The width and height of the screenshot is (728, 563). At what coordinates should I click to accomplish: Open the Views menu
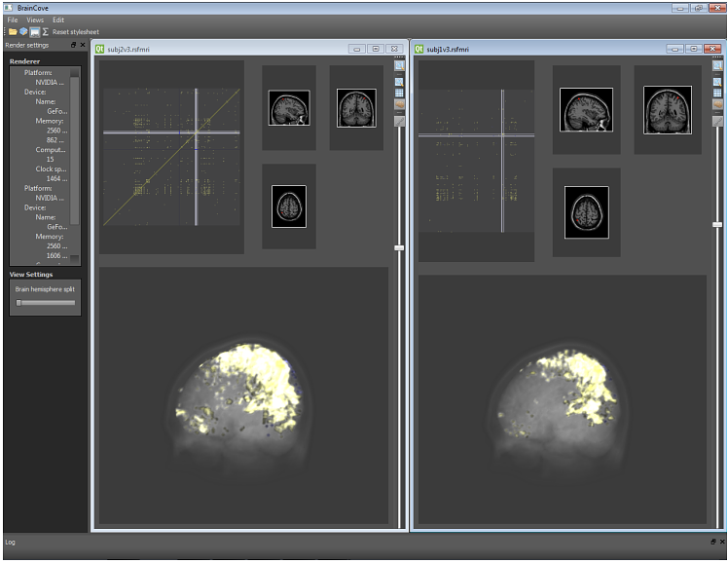coord(35,20)
